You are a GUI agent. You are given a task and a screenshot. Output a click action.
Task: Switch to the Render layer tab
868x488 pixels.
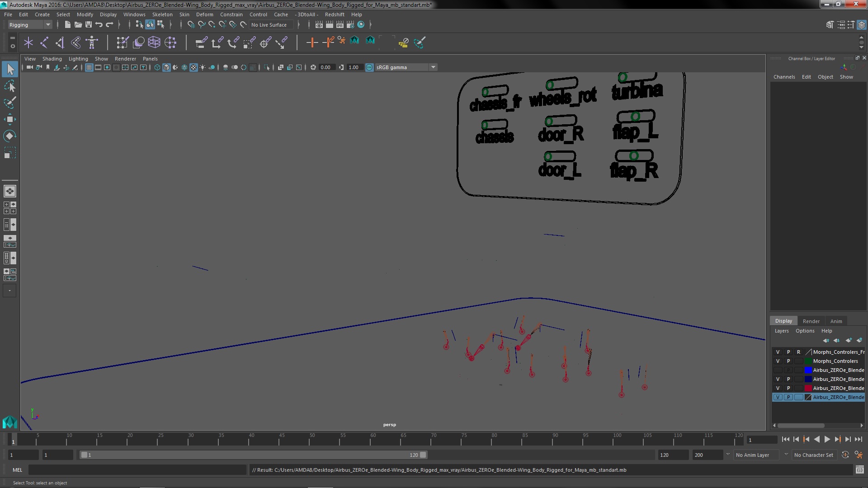(811, 321)
